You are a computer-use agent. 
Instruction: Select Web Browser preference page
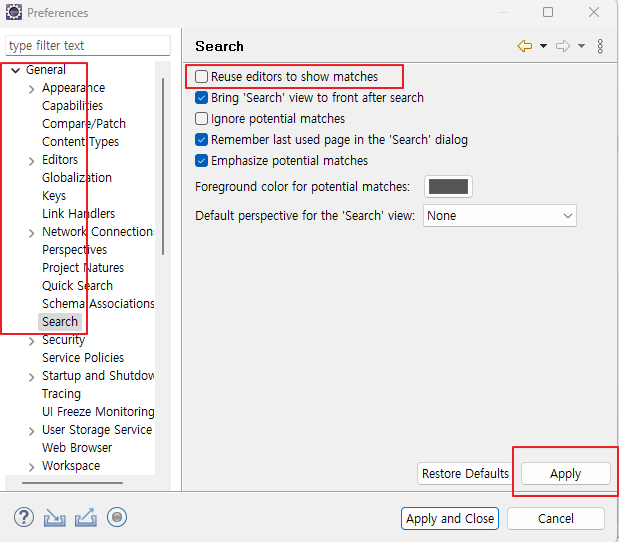pos(77,448)
